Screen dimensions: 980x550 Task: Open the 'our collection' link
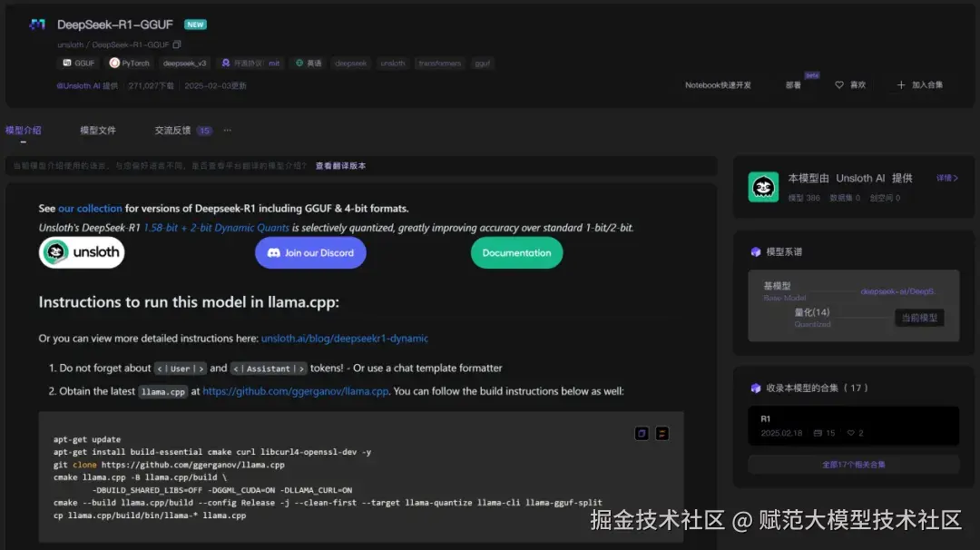coord(90,208)
